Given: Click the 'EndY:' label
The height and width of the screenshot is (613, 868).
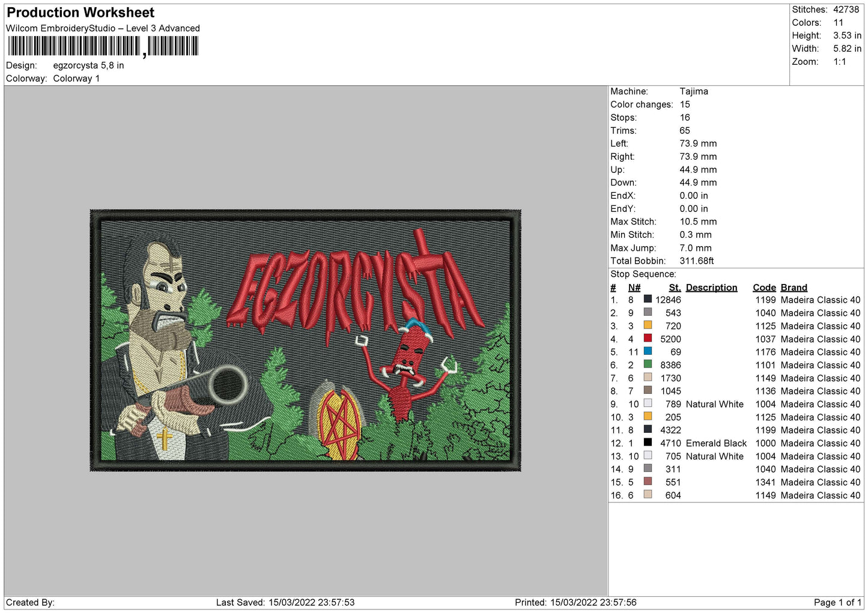Looking at the screenshot, I should pos(623,209).
